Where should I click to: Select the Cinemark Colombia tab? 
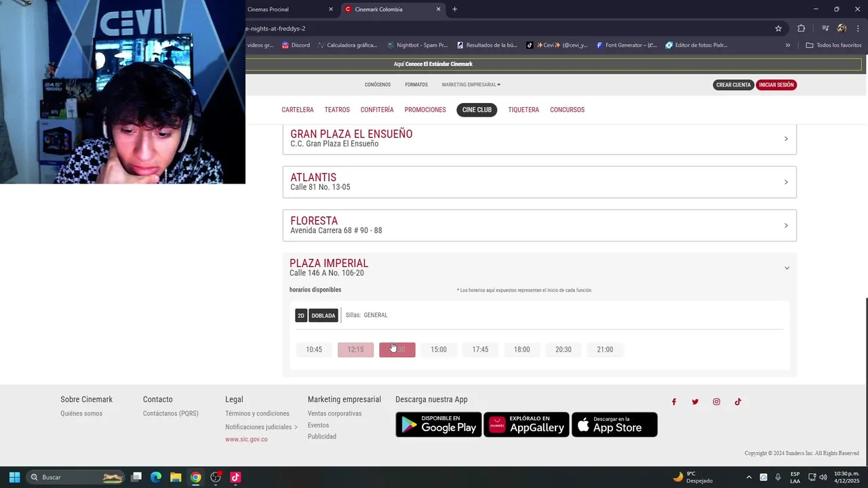coord(393,9)
